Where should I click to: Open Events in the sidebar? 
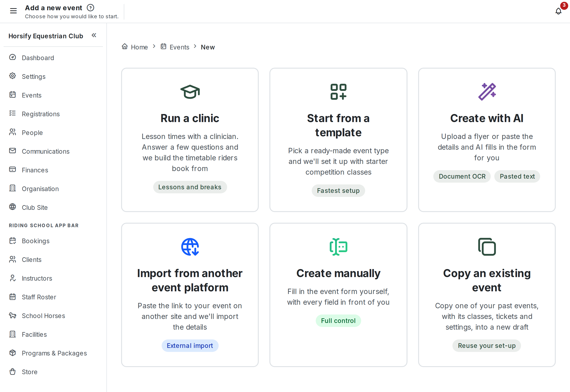[x=53, y=95]
